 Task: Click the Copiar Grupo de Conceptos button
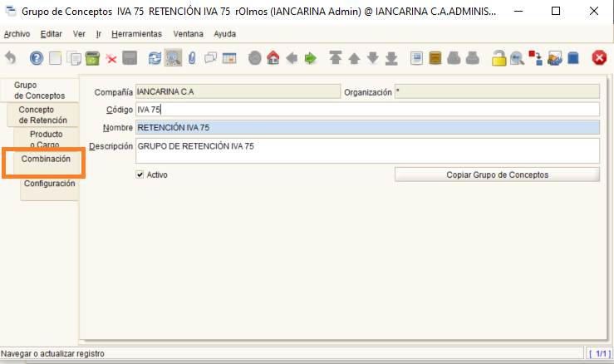pyautogui.click(x=497, y=175)
